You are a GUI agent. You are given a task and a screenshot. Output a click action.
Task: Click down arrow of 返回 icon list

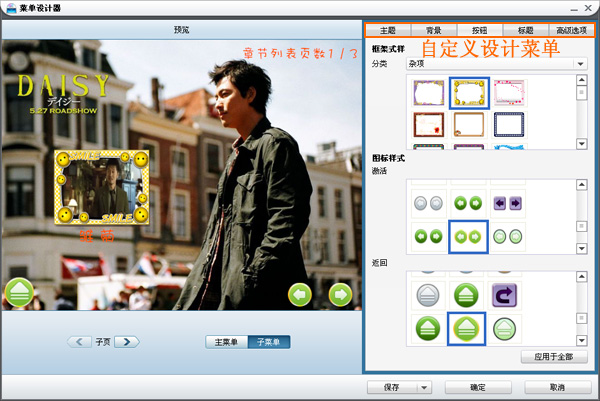click(x=582, y=340)
